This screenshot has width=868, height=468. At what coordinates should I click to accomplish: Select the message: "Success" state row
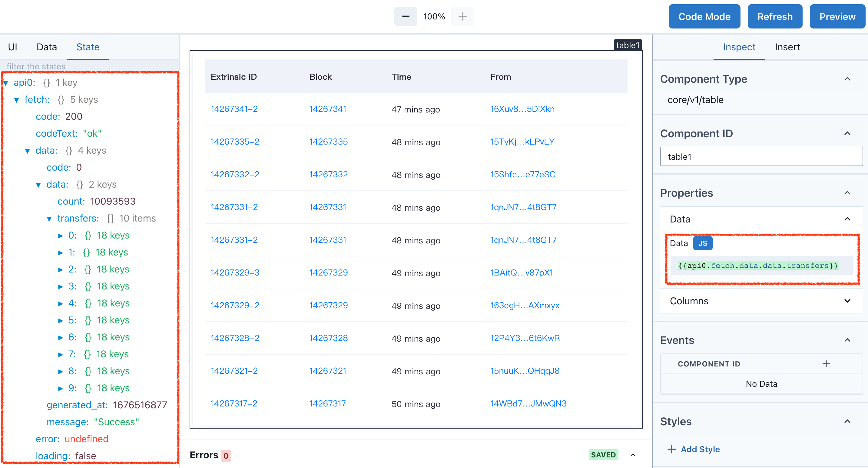pos(93,422)
